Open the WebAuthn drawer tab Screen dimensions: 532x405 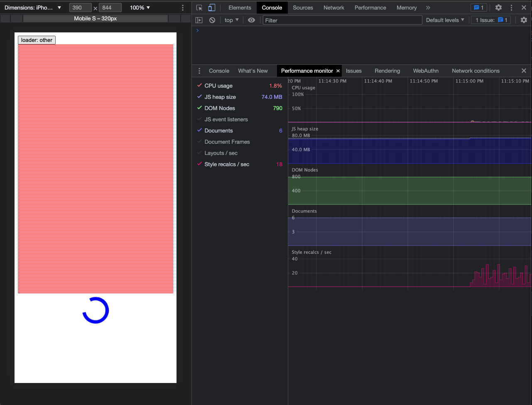pyautogui.click(x=426, y=71)
